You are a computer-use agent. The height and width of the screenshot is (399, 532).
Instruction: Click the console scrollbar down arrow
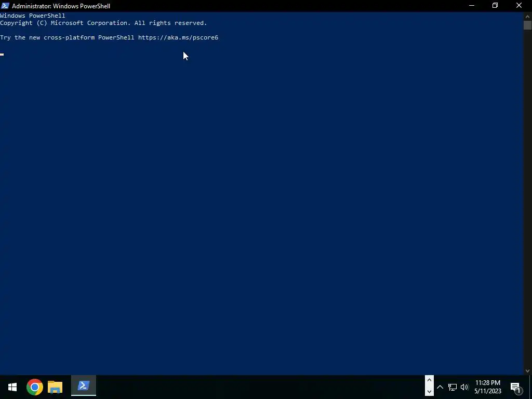tap(528, 371)
